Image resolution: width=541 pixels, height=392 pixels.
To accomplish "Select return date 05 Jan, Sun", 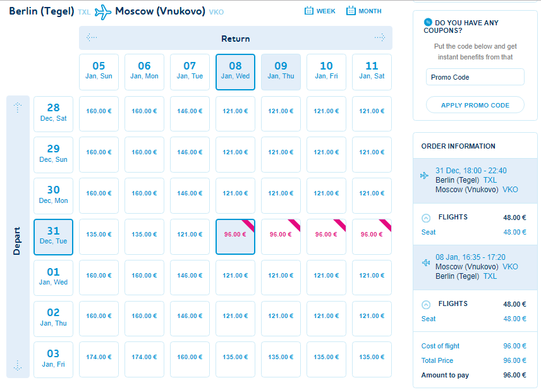I will [x=99, y=72].
